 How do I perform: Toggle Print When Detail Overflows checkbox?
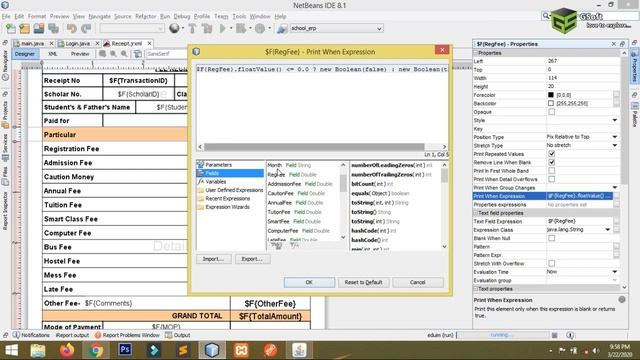coord(551,179)
